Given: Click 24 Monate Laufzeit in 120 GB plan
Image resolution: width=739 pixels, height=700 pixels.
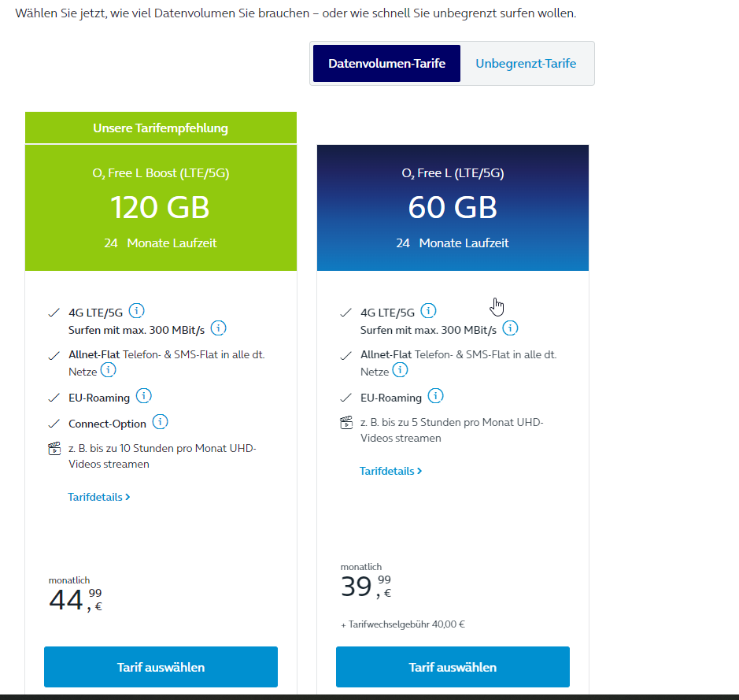Looking at the screenshot, I should tap(161, 243).
